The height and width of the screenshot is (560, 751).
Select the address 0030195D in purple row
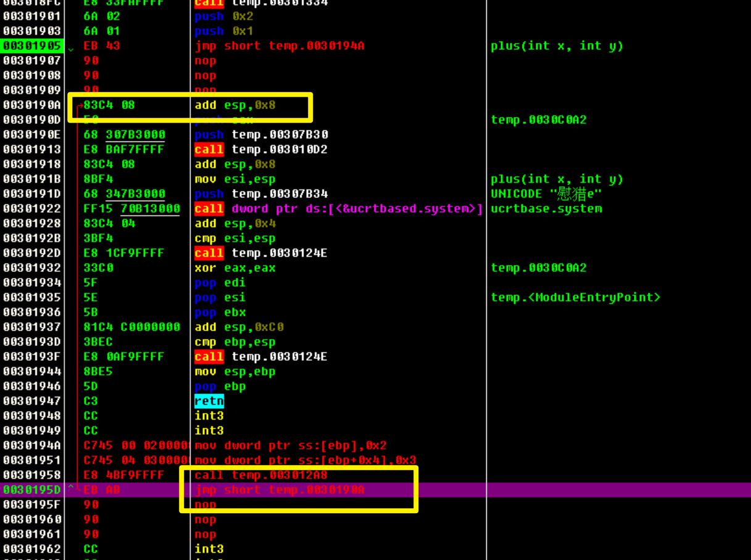click(x=32, y=490)
